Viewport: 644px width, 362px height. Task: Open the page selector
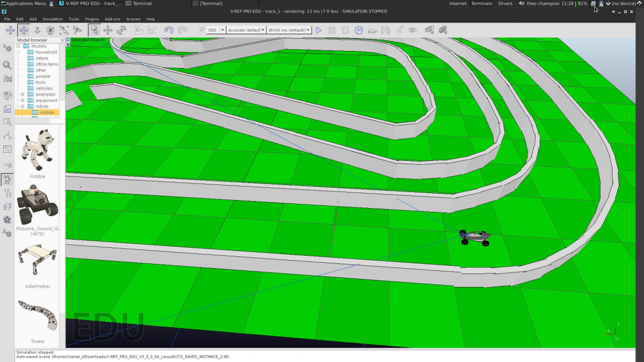[429, 31]
